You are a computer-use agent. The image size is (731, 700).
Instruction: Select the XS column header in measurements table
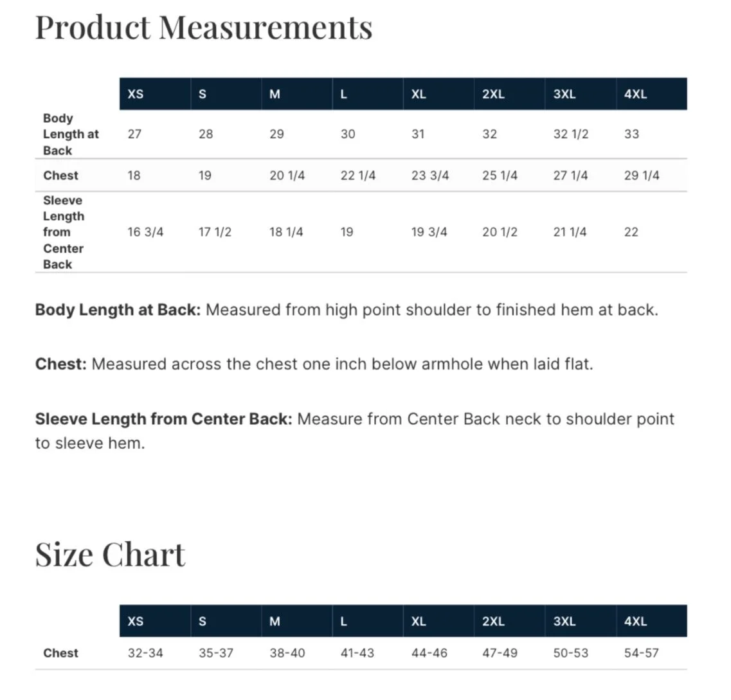(155, 94)
